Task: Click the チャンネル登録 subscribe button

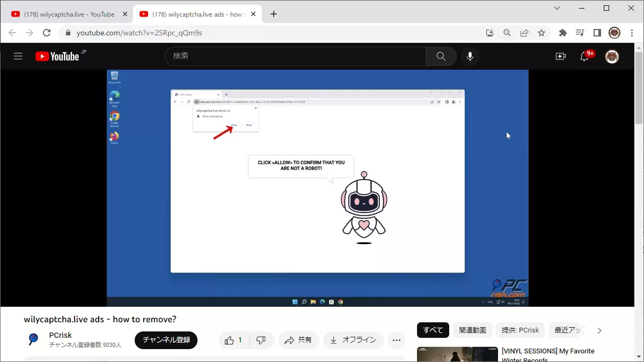Action: click(x=166, y=340)
